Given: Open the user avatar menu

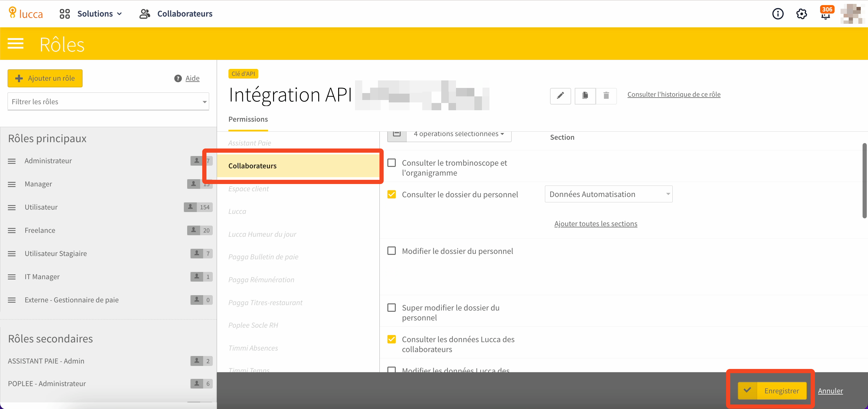Looking at the screenshot, I should pos(852,14).
